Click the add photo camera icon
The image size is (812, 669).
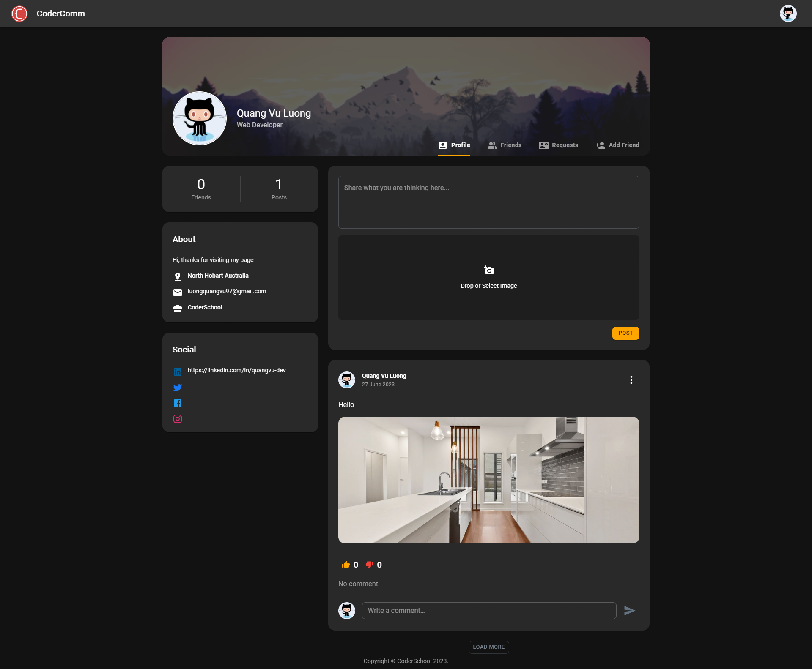(x=488, y=270)
